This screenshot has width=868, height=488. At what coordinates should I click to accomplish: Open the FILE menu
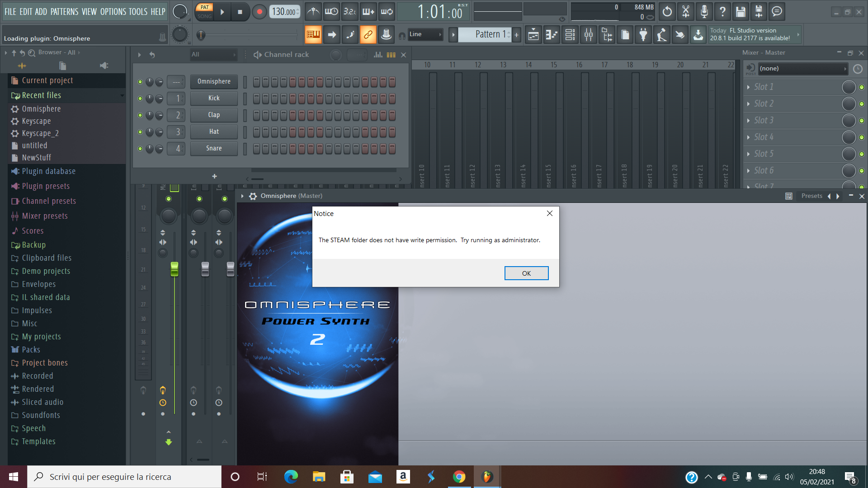(10, 12)
